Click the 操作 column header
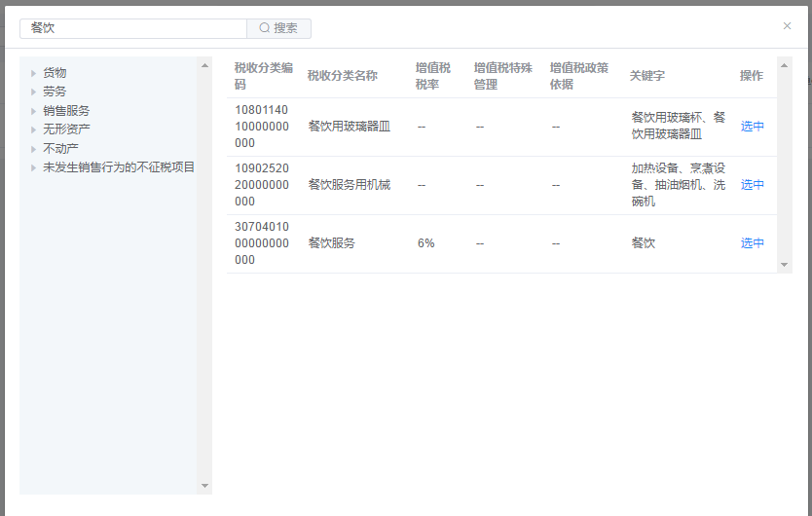Viewport: 812px width, 516px height. 752,76
